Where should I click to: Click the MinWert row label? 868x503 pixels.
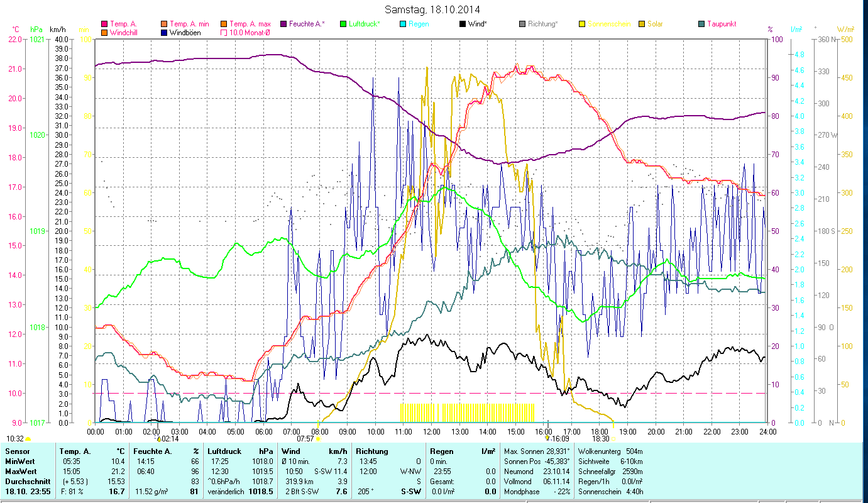tap(19, 462)
